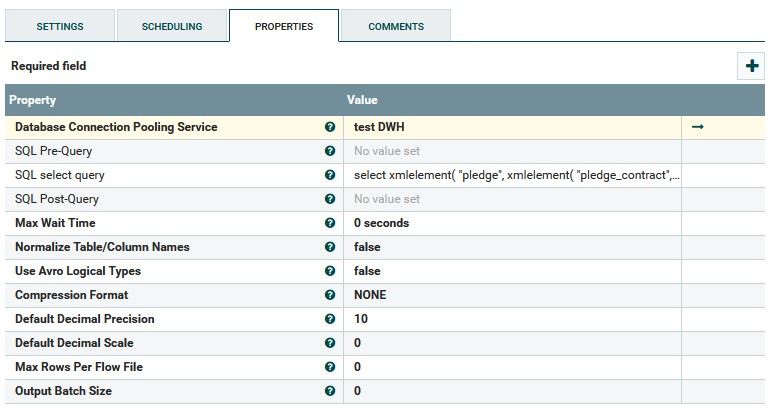Select Normalize Table/Column Names property name
The height and width of the screenshot is (408, 776).
102,247
